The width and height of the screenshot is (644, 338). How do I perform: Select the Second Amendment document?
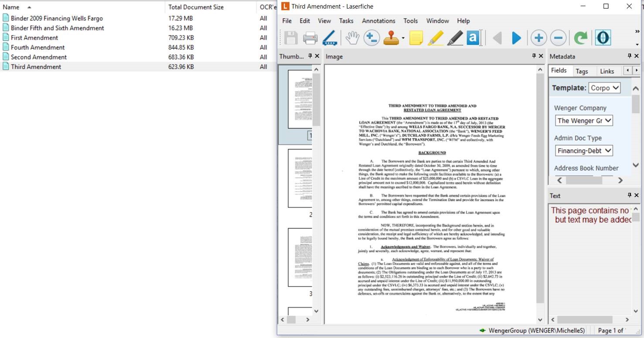coord(39,57)
